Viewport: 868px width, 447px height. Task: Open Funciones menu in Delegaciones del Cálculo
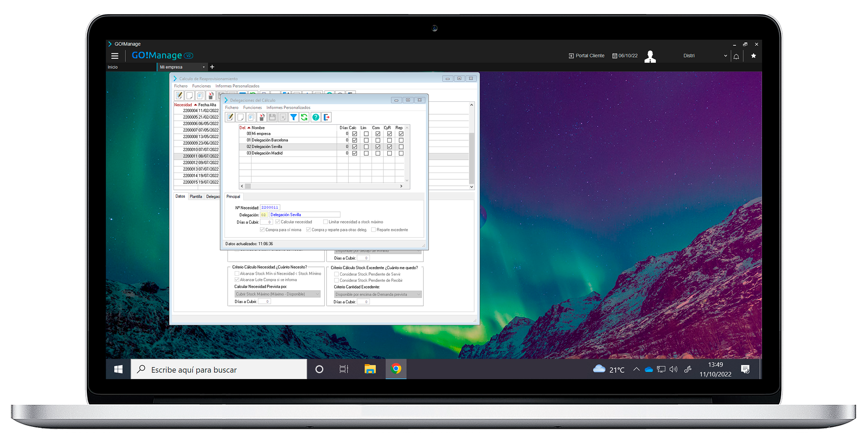pos(252,108)
